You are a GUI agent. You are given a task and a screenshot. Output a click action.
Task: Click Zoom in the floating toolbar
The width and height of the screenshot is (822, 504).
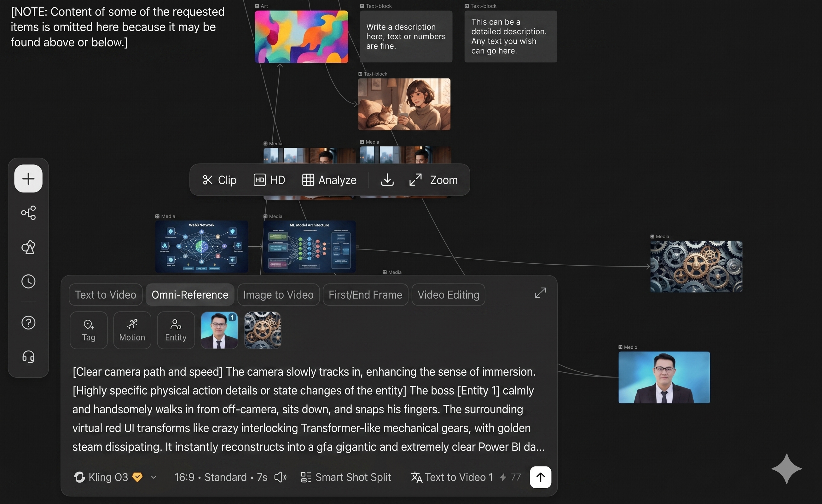pos(433,180)
